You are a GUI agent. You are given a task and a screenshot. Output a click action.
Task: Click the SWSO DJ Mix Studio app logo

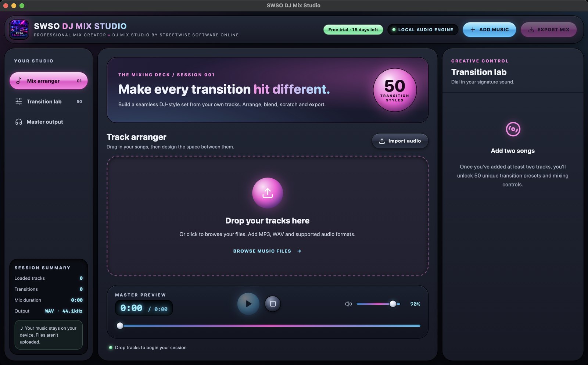(x=19, y=29)
